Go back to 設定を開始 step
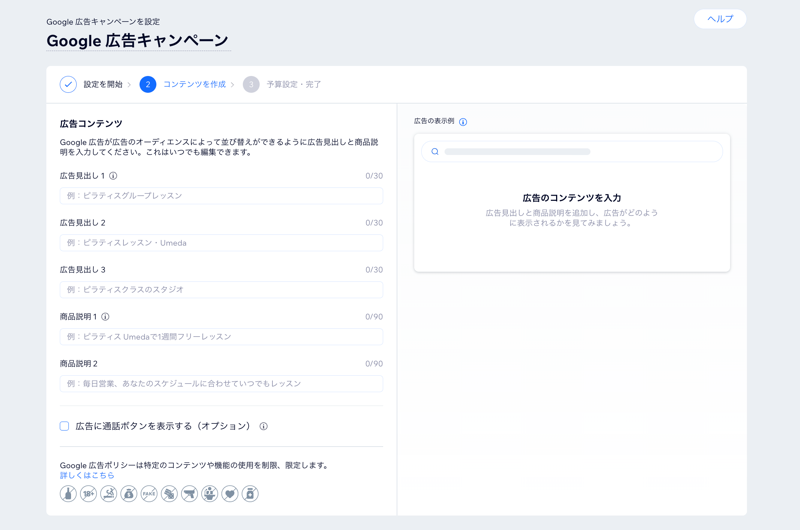Screen dimensions: 800x530 pyautogui.click(x=103, y=84)
